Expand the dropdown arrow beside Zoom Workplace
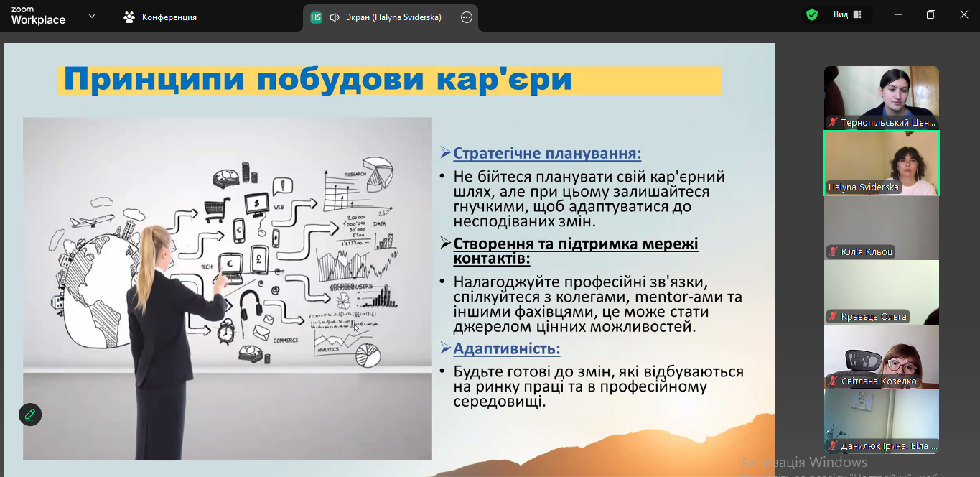This screenshot has width=980, height=477. (92, 16)
